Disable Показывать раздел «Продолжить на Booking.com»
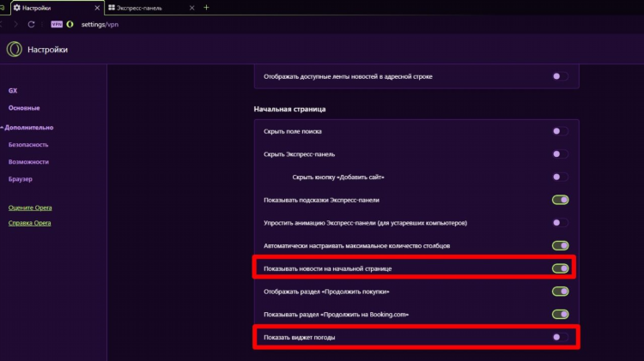The width and height of the screenshot is (644, 361). point(560,315)
